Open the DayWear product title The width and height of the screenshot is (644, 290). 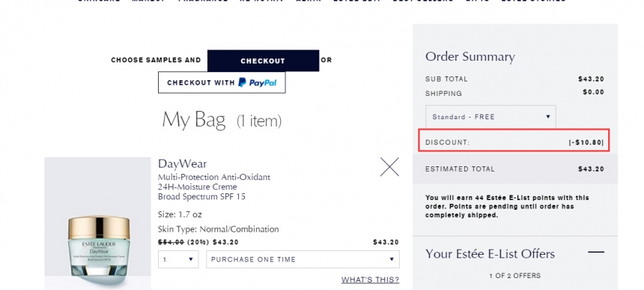coord(183,163)
